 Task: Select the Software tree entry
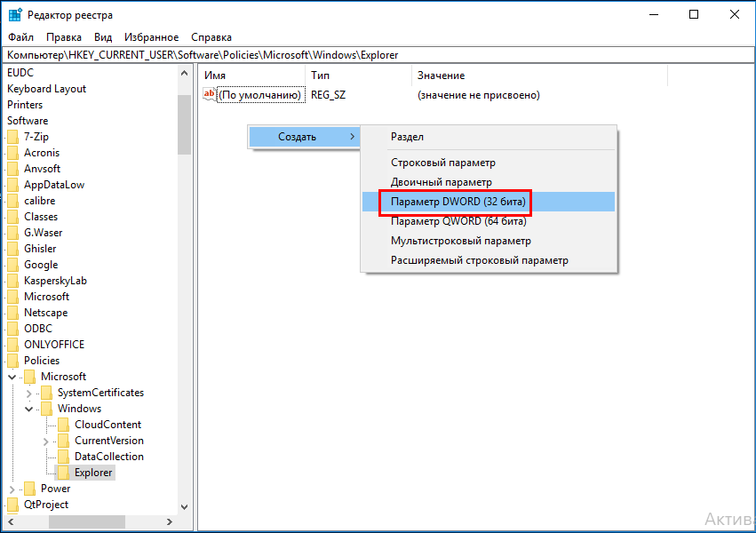click(28, 121)
